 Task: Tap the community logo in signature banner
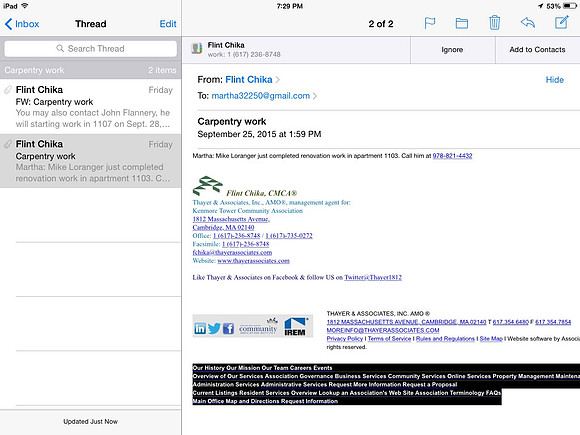(258, 326)
